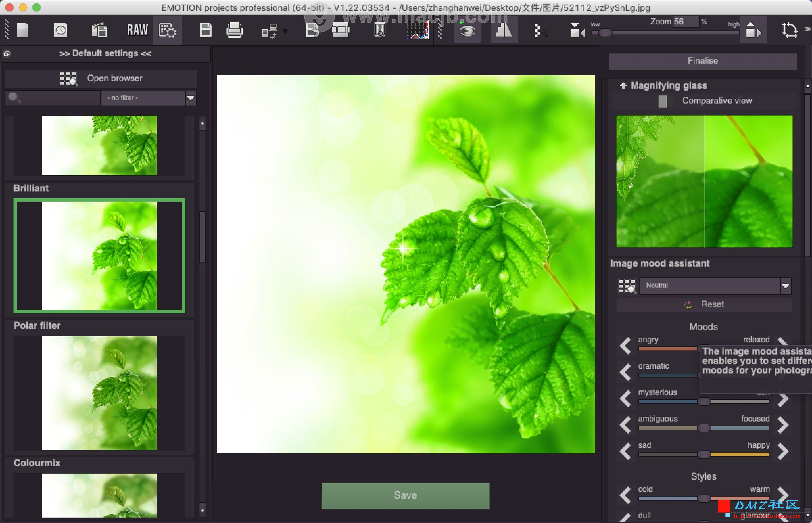
Task: Open the 'no filter' dropdown
Action: coord(149,98)
